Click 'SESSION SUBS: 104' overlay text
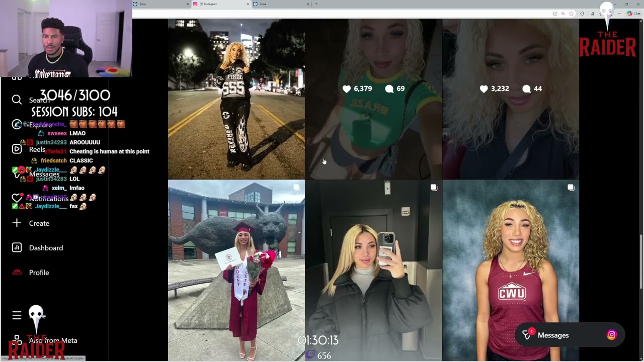This screenshot has height=362, width=644. coord(74,112)
